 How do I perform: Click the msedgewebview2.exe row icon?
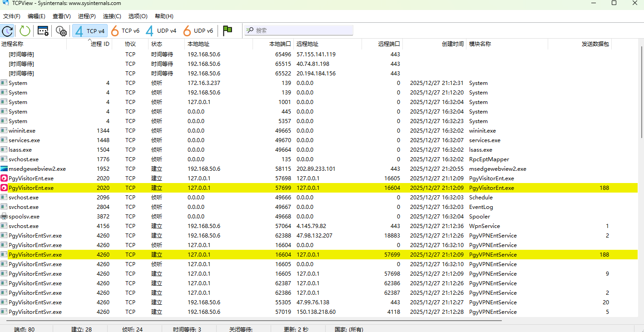4,169
